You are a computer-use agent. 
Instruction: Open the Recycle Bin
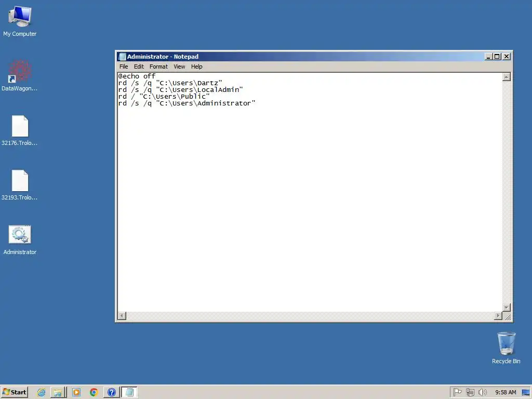click(x=506, y=348)
